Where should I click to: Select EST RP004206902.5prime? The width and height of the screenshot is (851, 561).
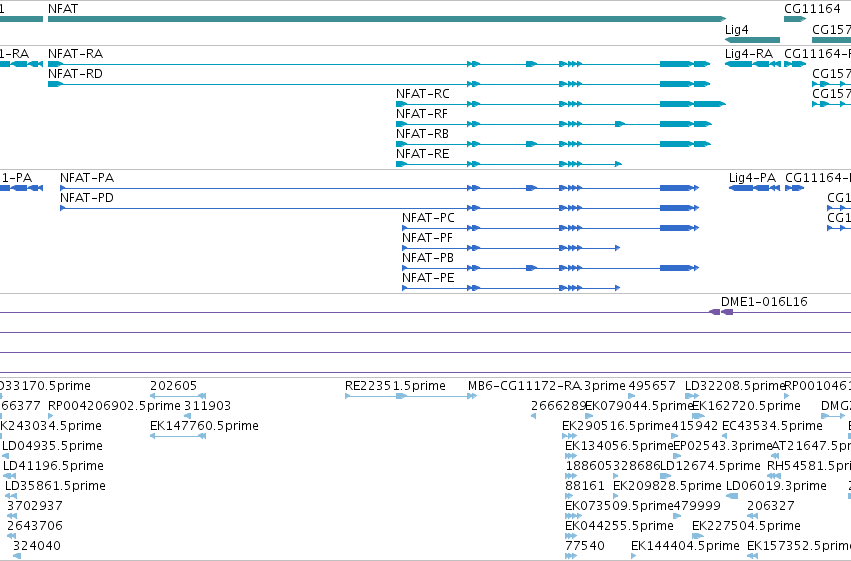114,406
